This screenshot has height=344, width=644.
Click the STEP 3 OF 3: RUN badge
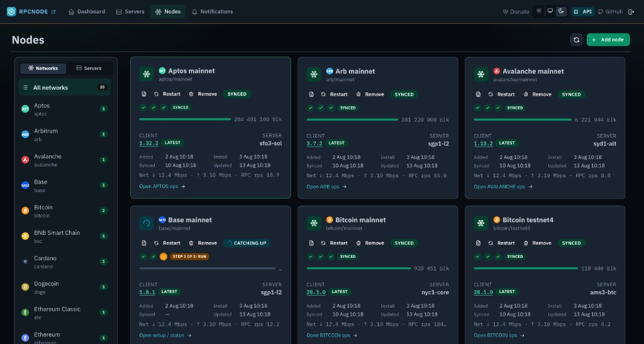(190, 257)
